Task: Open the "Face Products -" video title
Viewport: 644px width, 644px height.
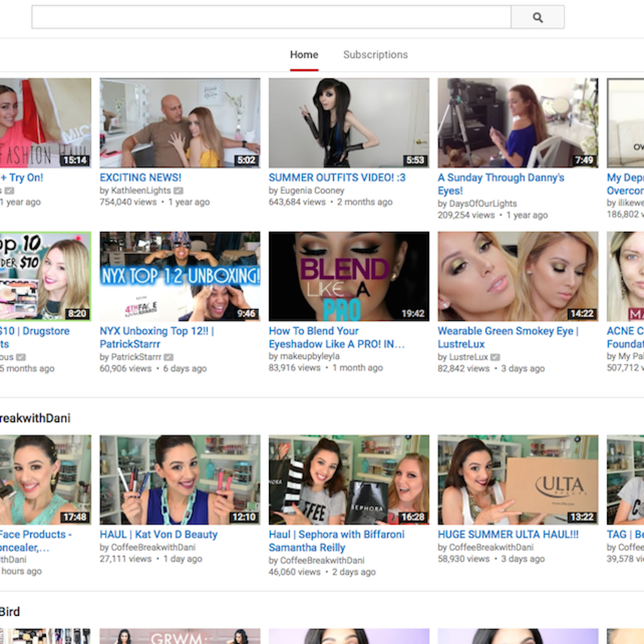Action: (36, 541)
